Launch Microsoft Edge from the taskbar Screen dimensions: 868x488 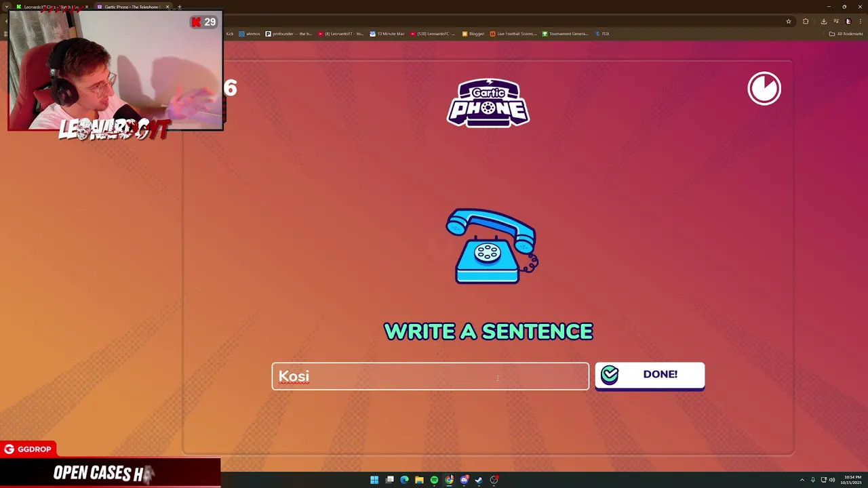pyautogui.click(x=404, y=480)
